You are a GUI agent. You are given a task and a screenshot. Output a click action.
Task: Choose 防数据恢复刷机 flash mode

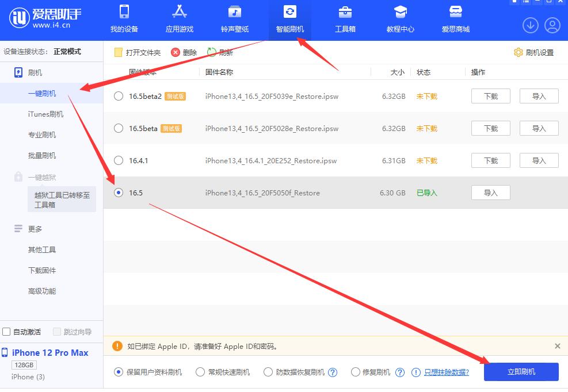pyautogui.click(x=268, y=372)
